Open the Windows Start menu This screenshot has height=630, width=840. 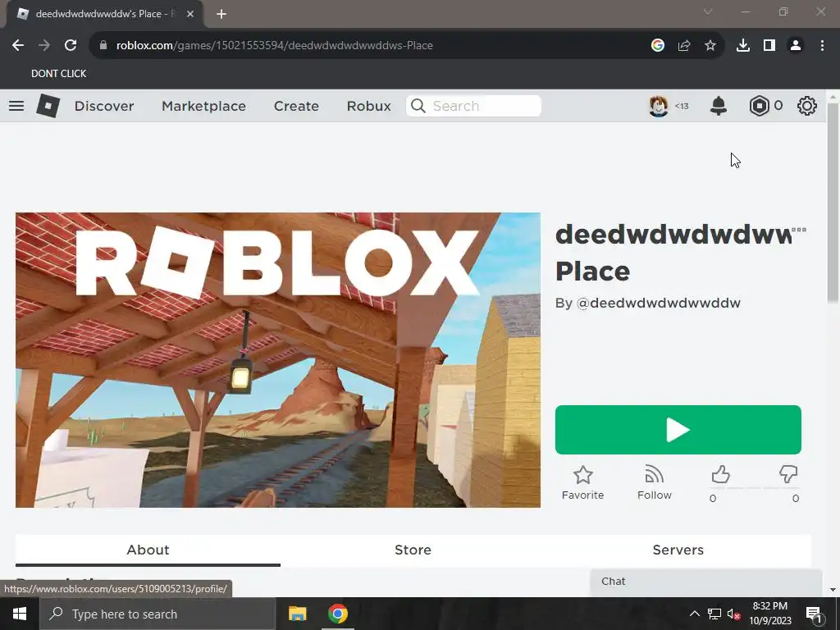20,614
